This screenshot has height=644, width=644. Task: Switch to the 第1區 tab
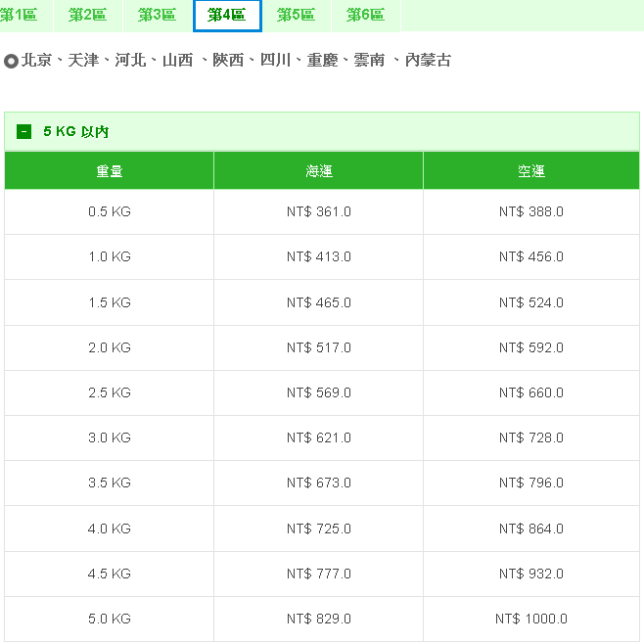pyautogui.click(x=20, y=16)
